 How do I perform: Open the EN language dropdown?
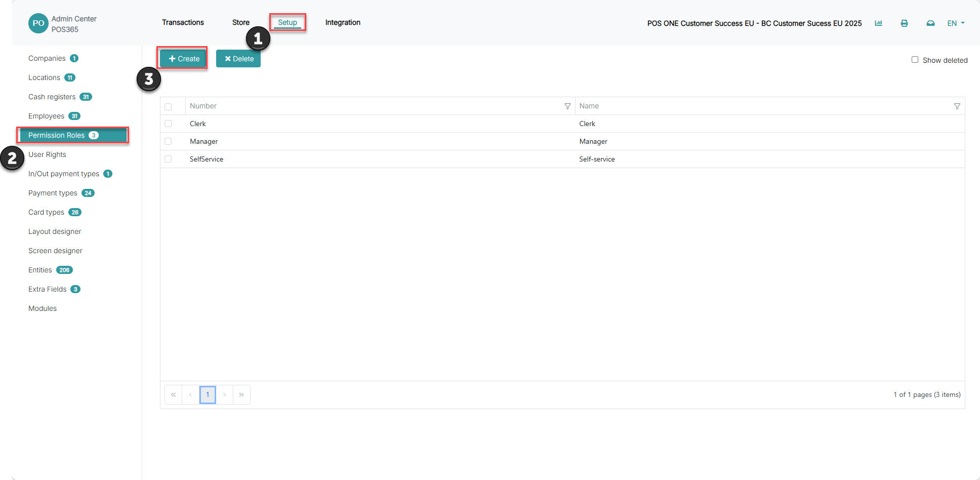956,23
